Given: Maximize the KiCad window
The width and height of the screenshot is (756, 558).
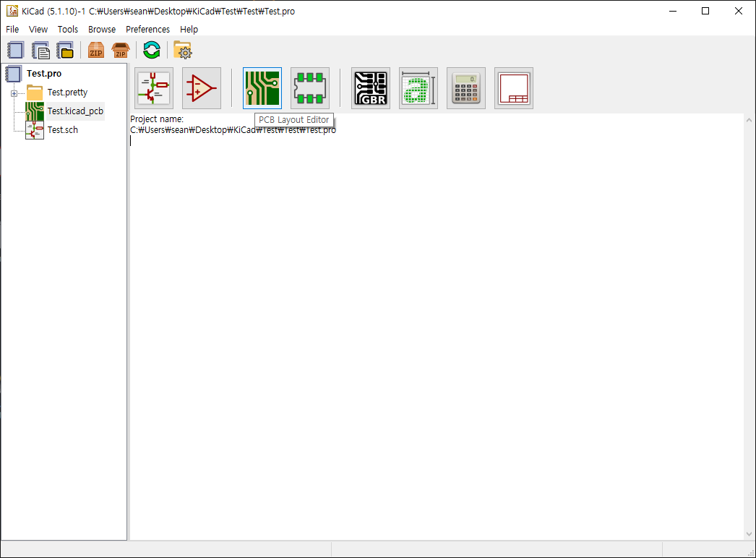Looking at the screenshot, I should pyautogui.click(x=705, y=11).
